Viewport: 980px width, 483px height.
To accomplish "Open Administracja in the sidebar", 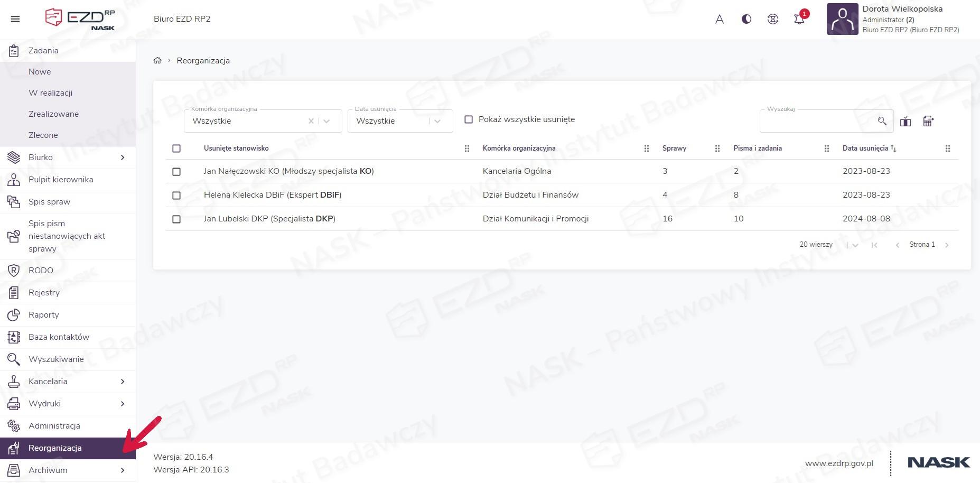I will pos(54,426).
